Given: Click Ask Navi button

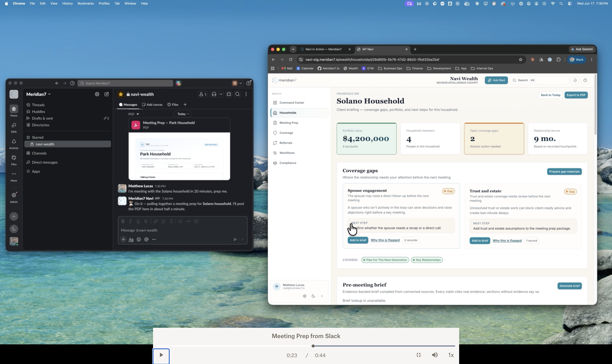Looking at the screenshot, I should coord(496,80).
